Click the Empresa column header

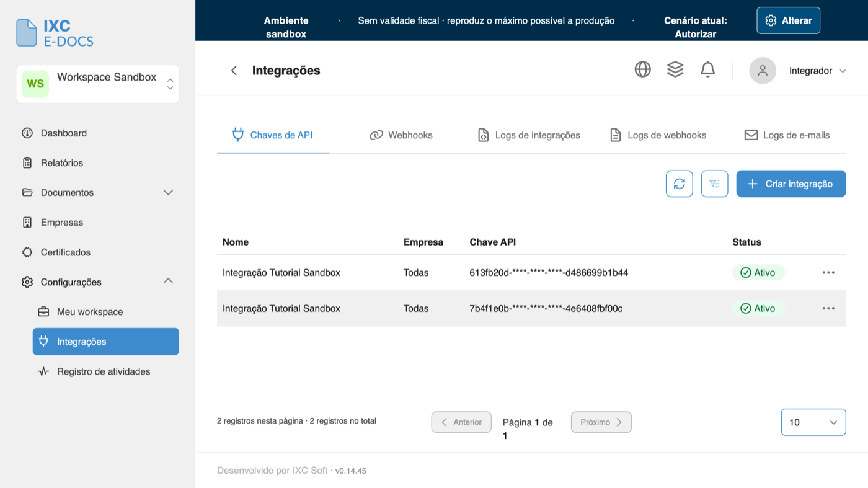[423, 242]
